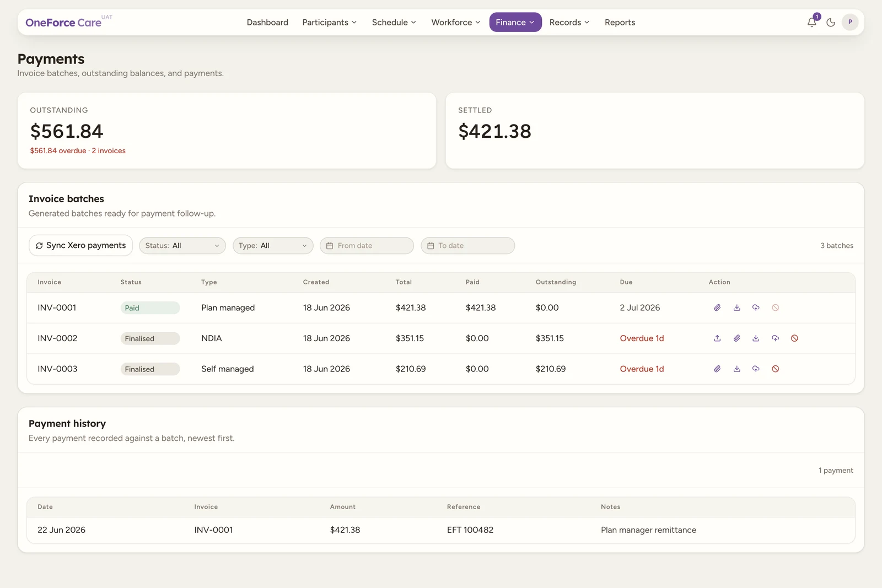Click the INV-0003 invoice cell
The width and height of the screenshot is (882, 588).
coord(57,369)
